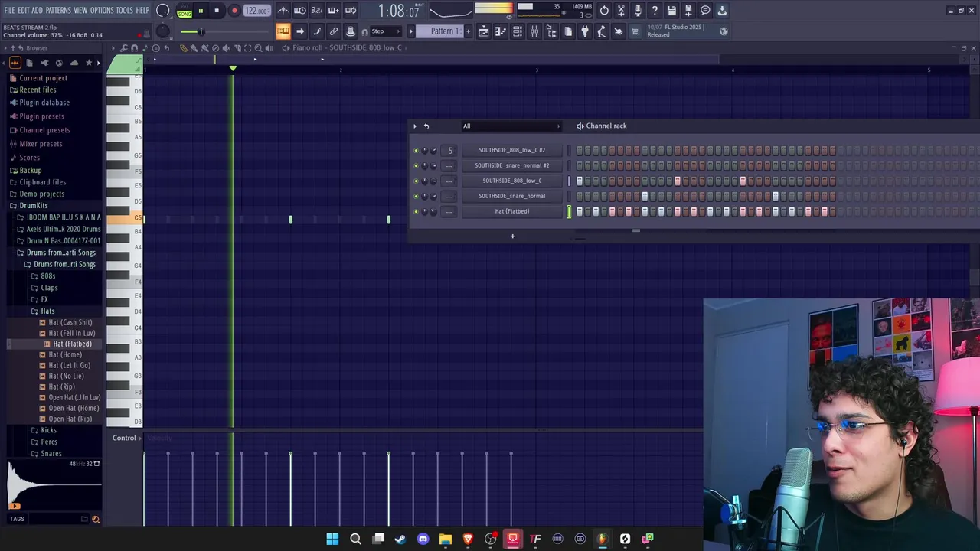Toggle Pat/Song mode switch
The width and height of the screenshot is (980, 551).
pyautogui.click(x=185, y=11)
